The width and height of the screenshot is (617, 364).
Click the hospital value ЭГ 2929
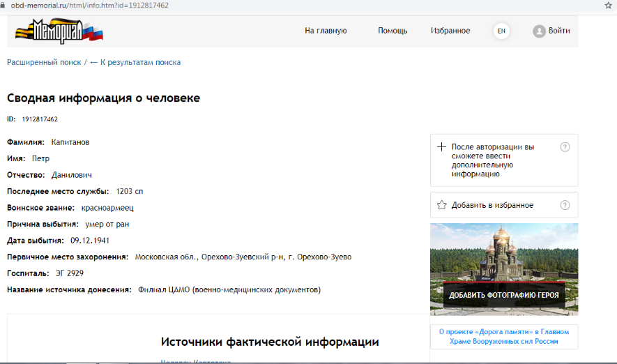coord(70,273)
